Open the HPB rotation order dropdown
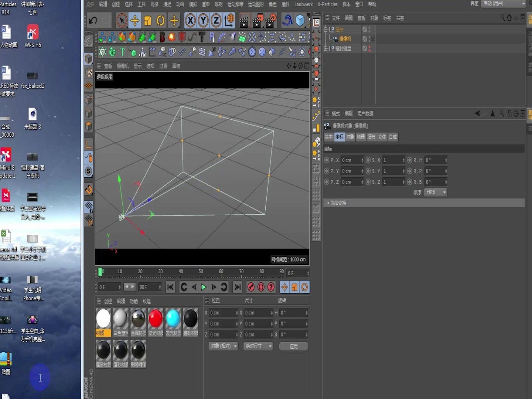 [x=436, y=192]
